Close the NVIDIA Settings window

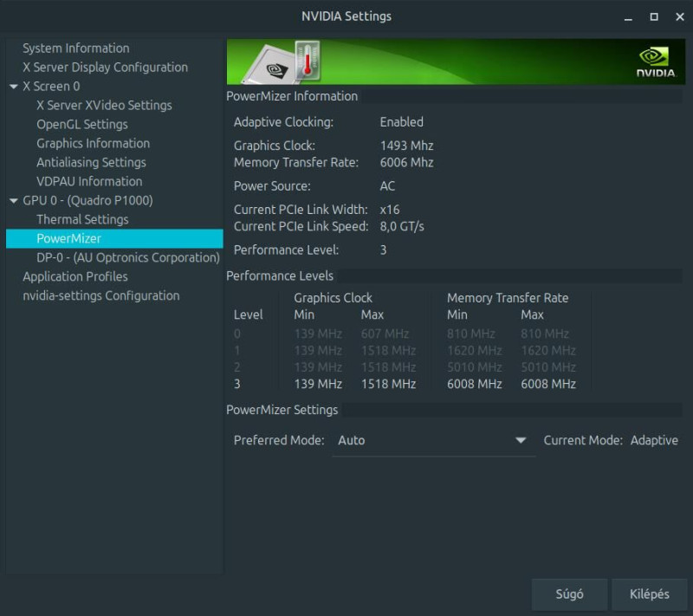pyautogui.click(x=680, y=16)
